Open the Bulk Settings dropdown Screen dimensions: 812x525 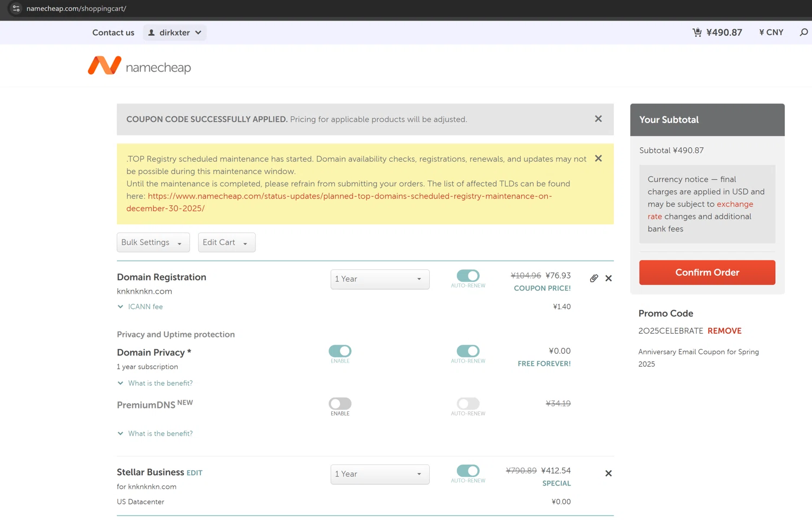point(153,242)
